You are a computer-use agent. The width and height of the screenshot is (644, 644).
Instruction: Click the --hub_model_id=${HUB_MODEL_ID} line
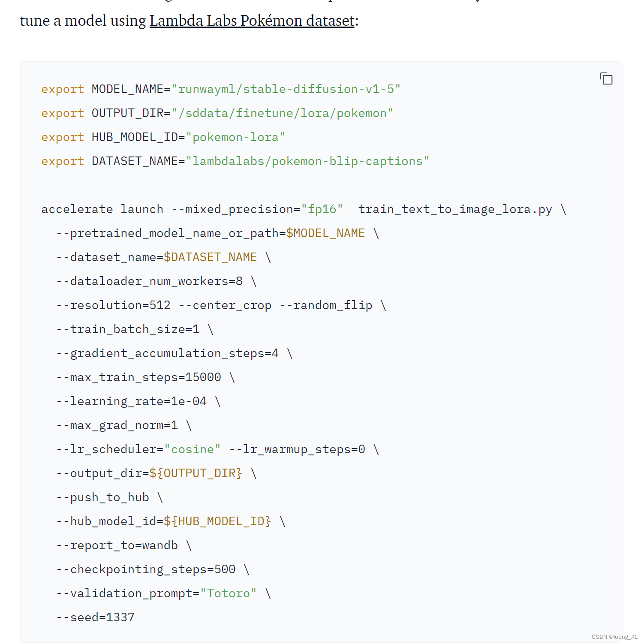[x=164, y=521]
